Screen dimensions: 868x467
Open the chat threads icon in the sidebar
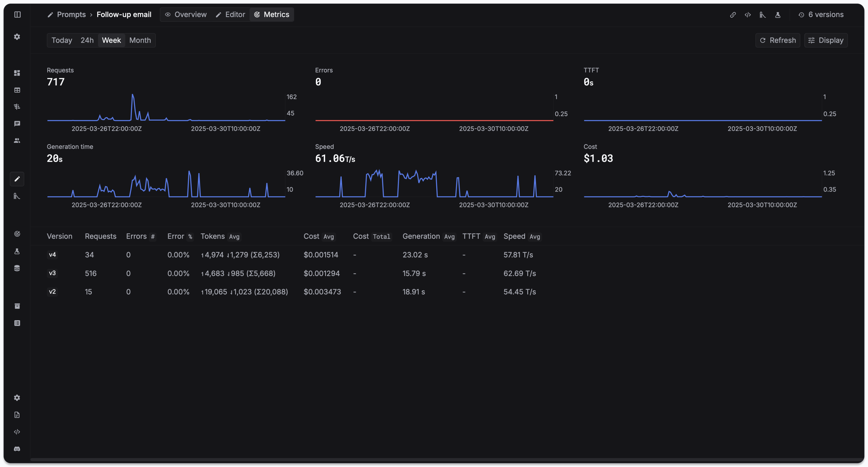point(17,124)
